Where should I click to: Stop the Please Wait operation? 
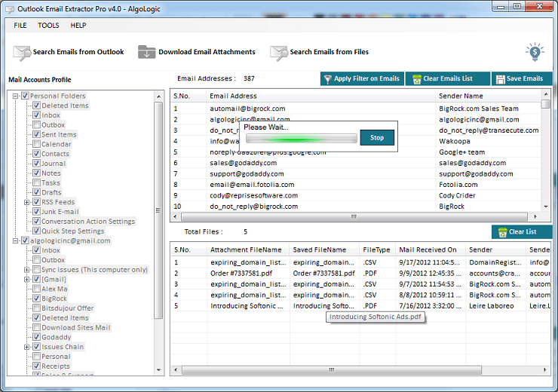coord(377,138)
